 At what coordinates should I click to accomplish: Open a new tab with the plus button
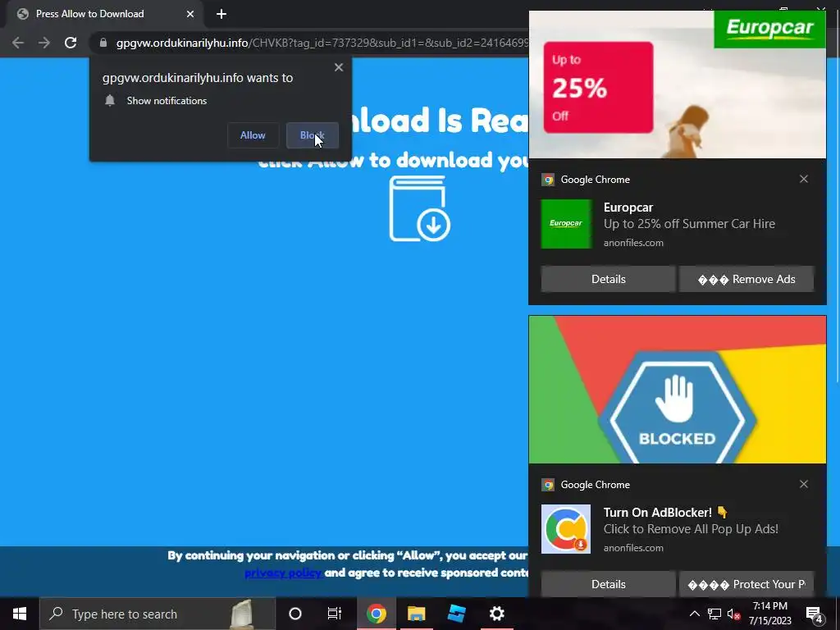tap(221, 14)
